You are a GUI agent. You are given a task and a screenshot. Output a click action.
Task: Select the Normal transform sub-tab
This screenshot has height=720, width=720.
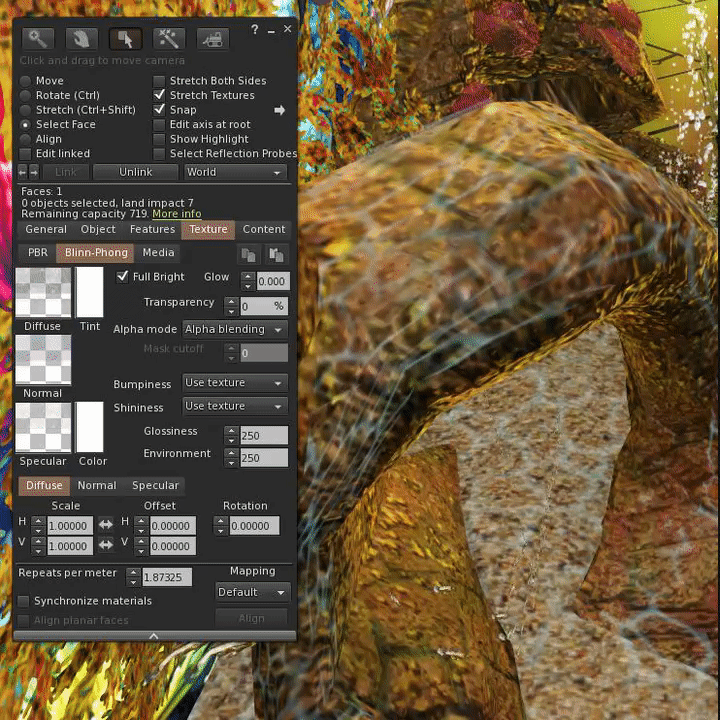pyautogui.click(x=97, y=485)
